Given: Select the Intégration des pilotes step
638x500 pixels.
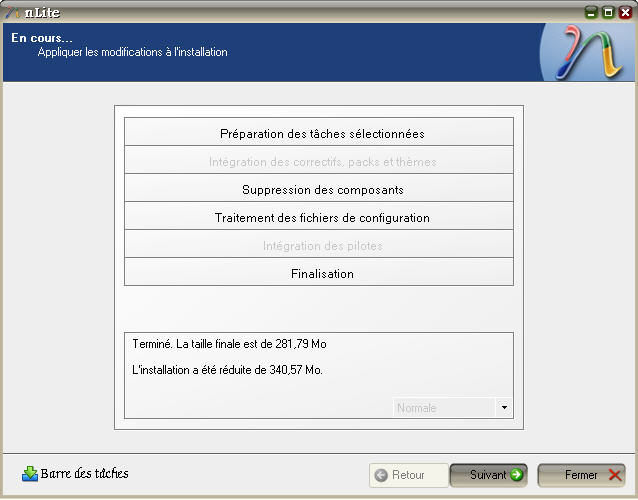Looking at the screenshot, I should pos(319,244).
